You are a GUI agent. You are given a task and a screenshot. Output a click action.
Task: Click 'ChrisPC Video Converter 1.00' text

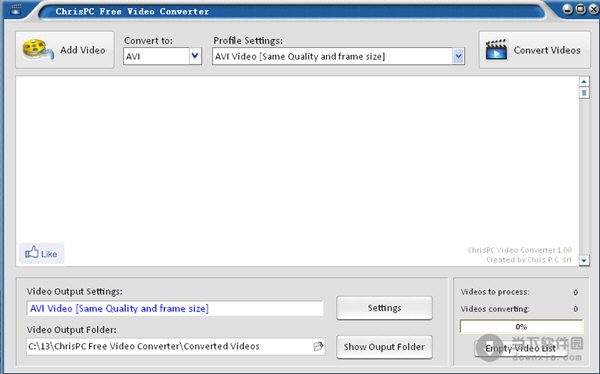click(520, 250)
